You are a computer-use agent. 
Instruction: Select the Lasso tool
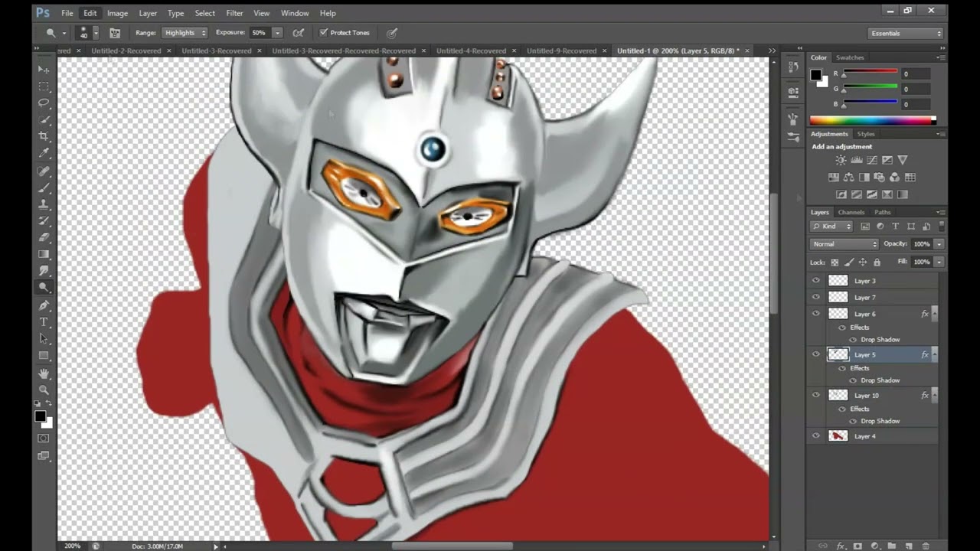(44, 103)
